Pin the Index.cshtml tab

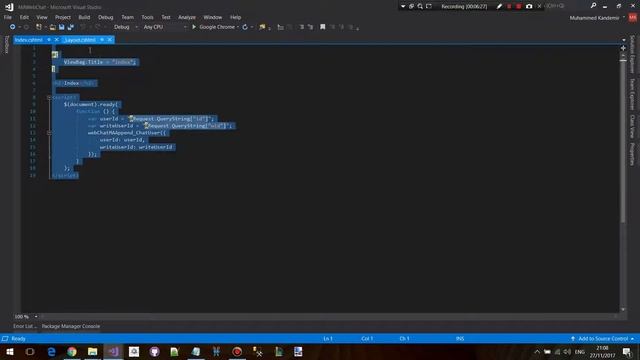pyautogui.click(x=49, y=40)
